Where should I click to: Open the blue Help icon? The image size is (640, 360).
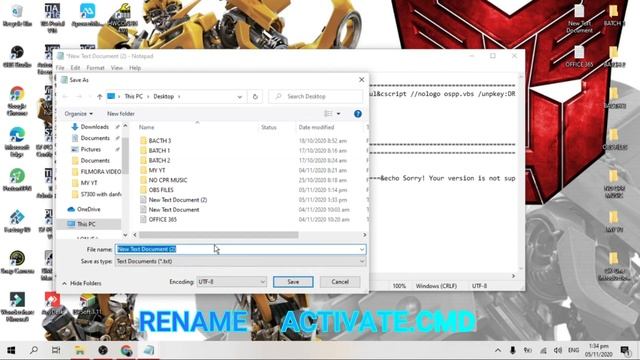358,114
